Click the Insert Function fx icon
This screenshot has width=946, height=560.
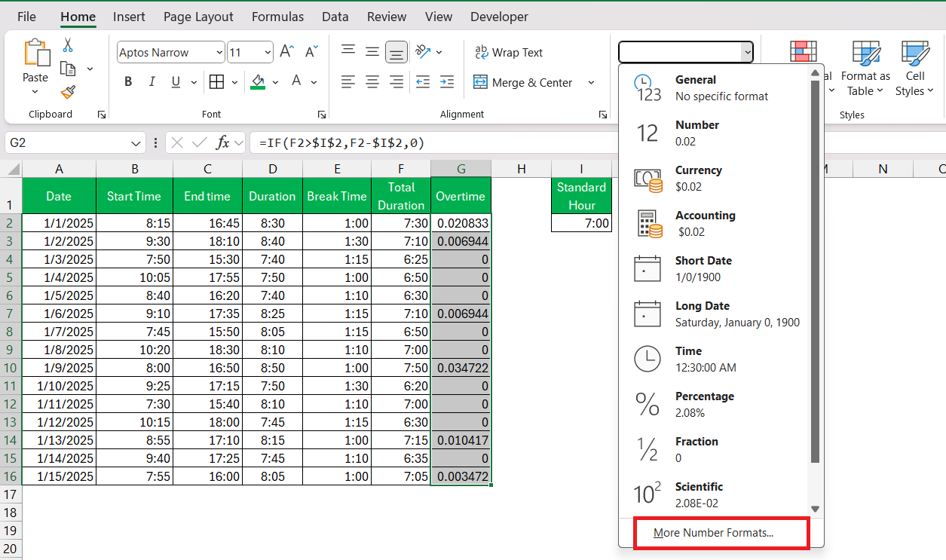(x=223, y=142)
